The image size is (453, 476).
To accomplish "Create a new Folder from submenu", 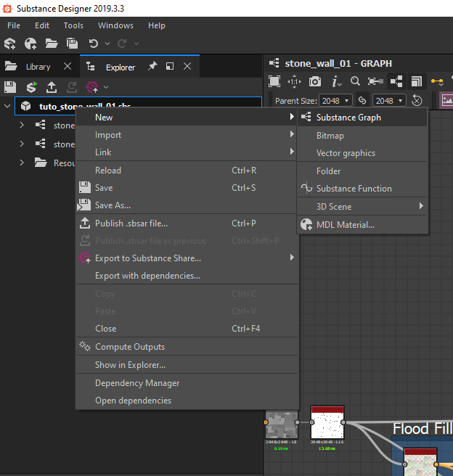I will coord(362,171).
